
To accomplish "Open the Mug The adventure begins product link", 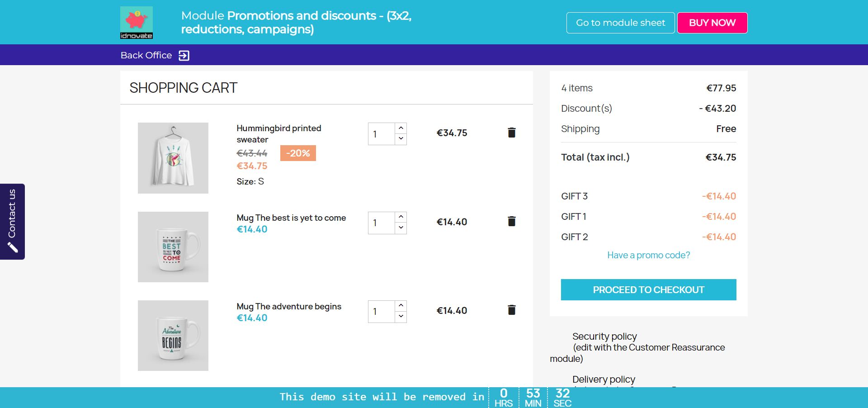I will tap(289, 306).
